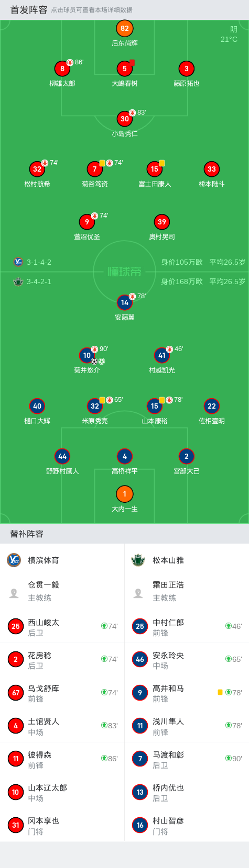Select substitute 乌戈舒库 number 67

pyautogui.click(x=62, y=693)
